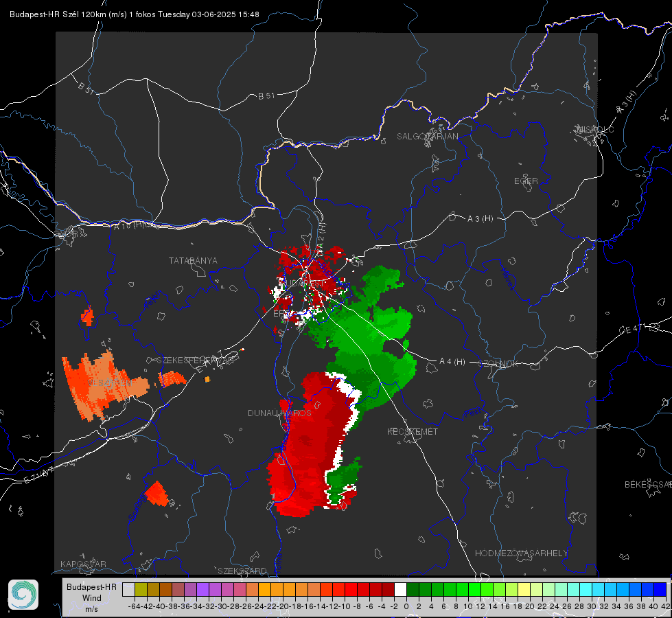Click the 'SZÉKESFEHÉRVÁR' city label

coord(194,360)
